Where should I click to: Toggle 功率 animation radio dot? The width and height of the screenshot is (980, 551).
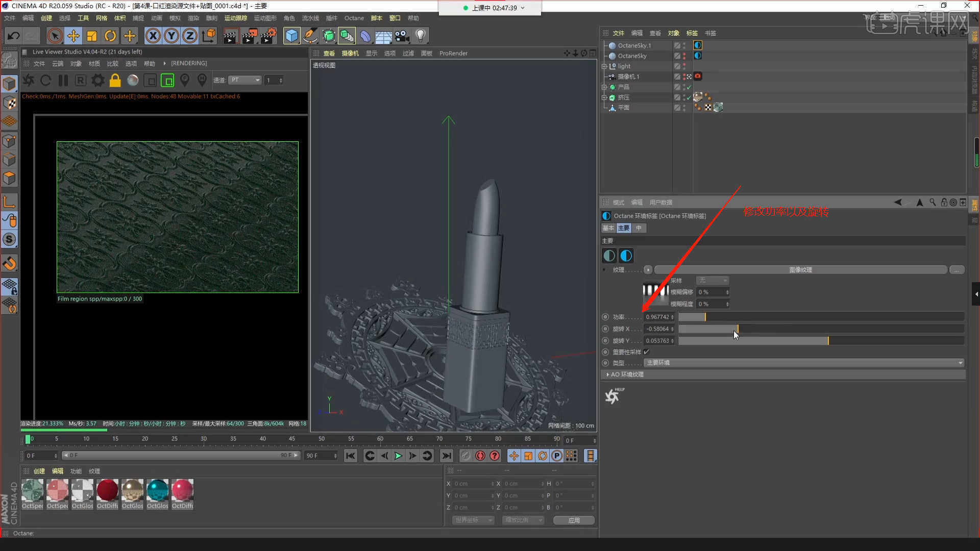605,317
